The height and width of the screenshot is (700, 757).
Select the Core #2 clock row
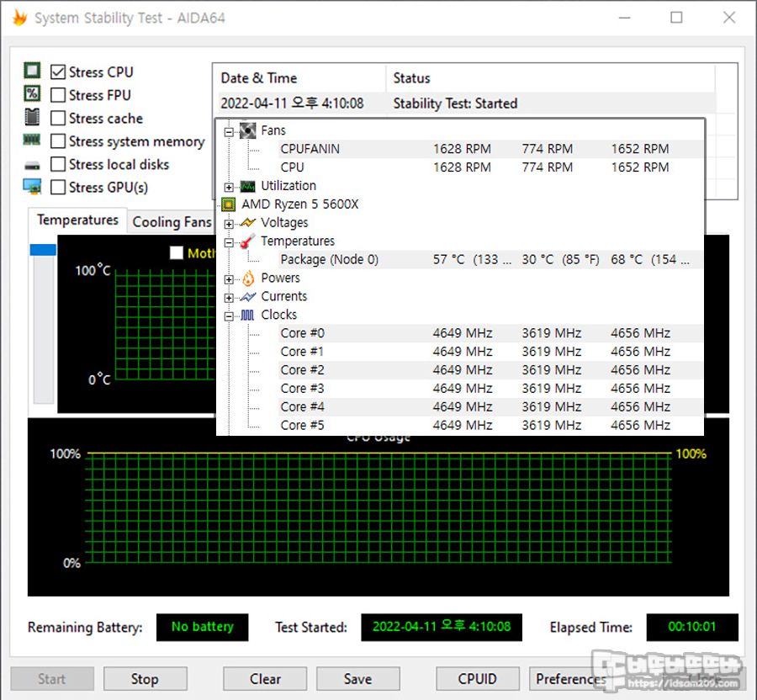tap(490, 370)
